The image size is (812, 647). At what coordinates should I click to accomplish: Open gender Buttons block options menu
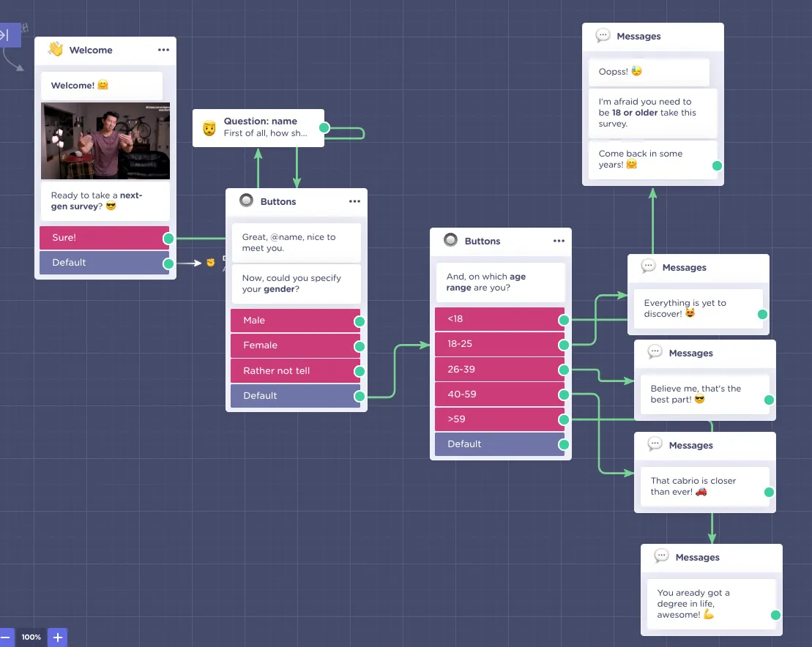354,201
